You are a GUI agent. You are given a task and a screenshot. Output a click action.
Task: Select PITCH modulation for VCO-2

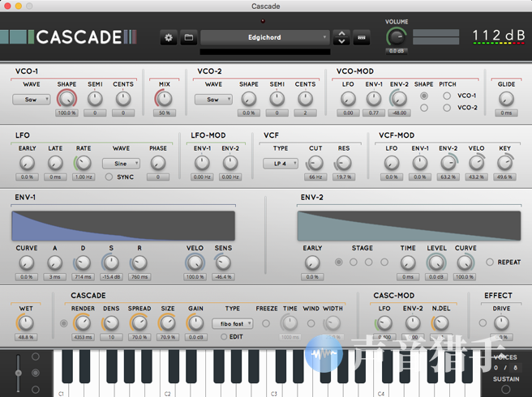pyautogui.click(x=447, y=108)
